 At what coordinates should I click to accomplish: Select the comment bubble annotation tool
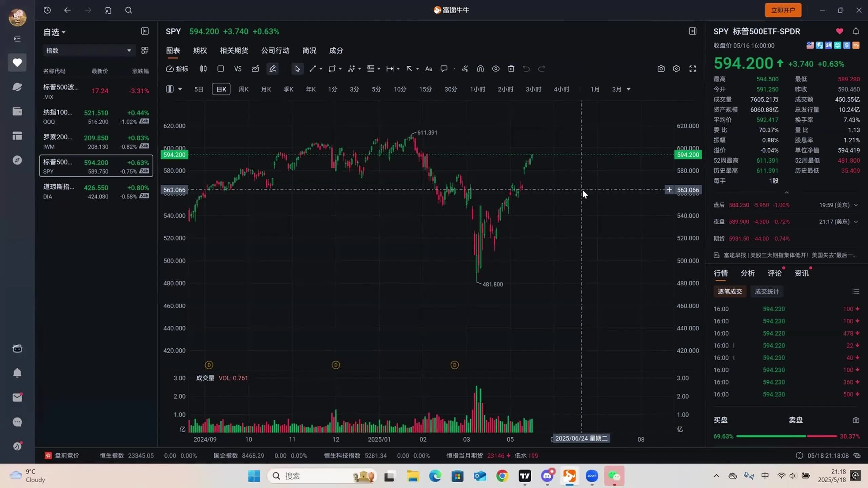tap(444, 69)
